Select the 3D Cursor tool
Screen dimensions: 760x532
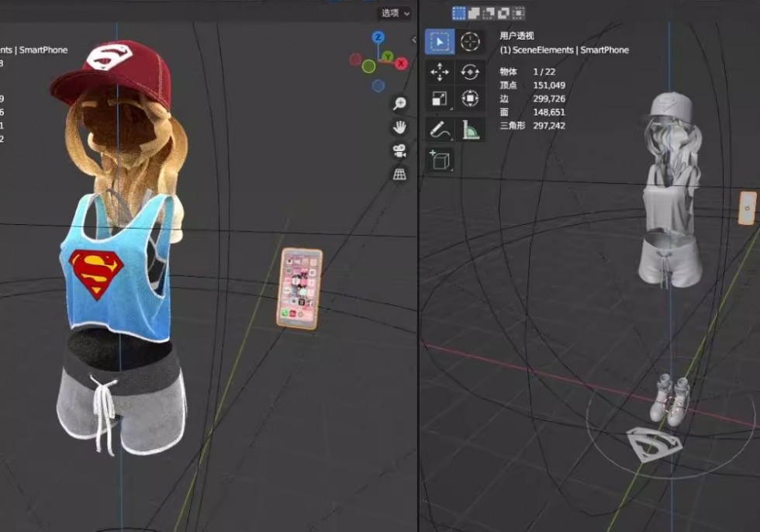(x=470, y=42)
